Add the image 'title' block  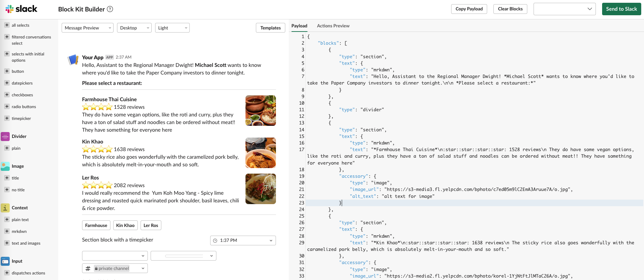point(7,178)
